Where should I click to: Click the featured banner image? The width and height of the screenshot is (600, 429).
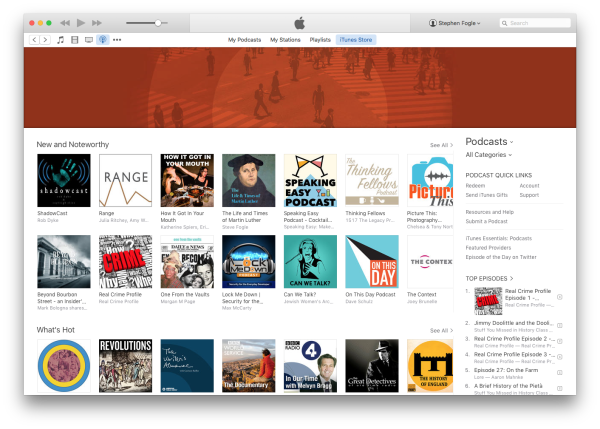click(300, 88)
